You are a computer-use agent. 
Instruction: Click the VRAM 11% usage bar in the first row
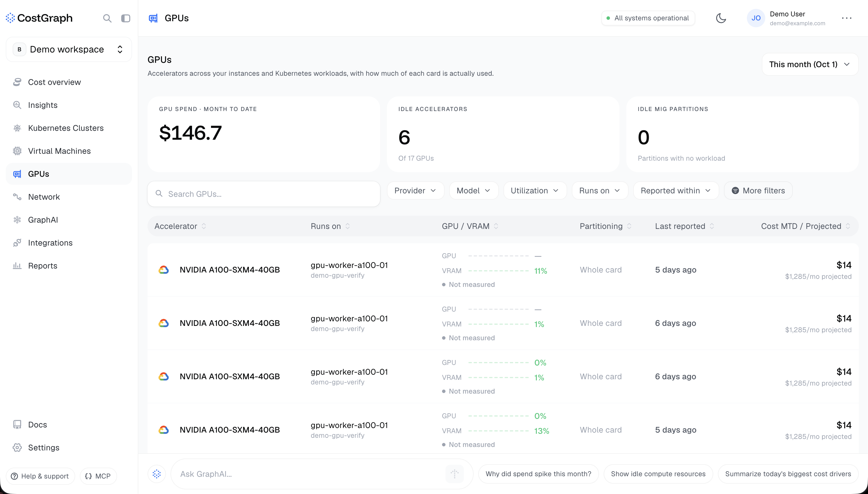498,271
